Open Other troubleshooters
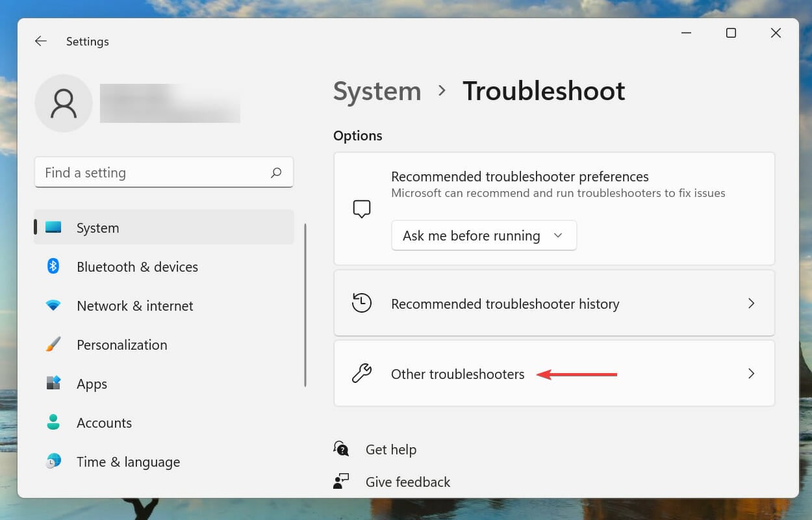 click(554, 374)
